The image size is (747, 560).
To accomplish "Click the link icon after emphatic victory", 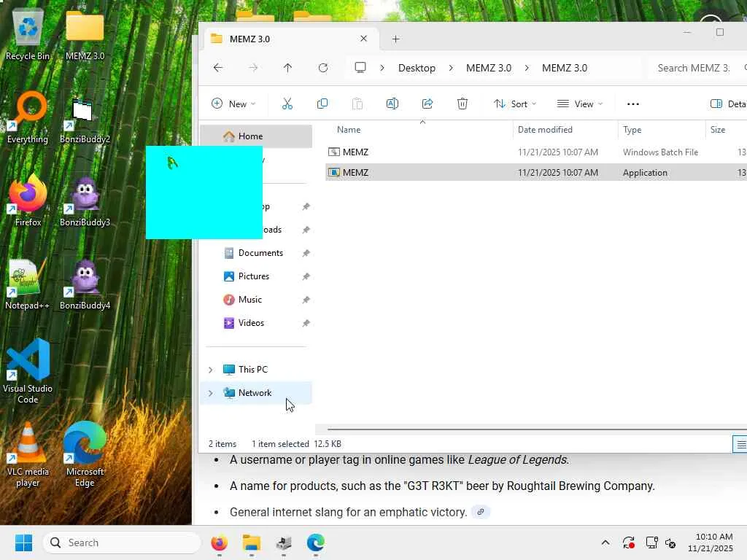I will [481, 512].
